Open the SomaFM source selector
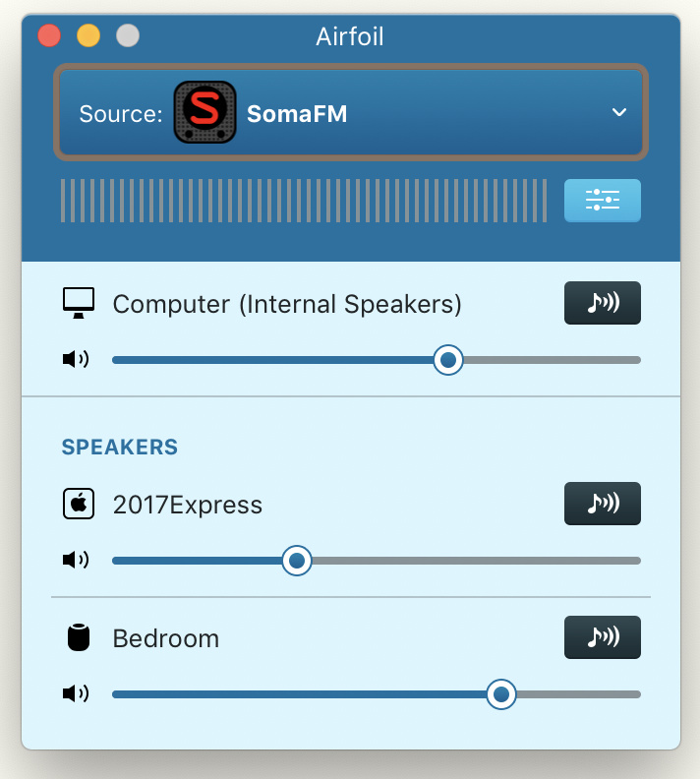 tap(351, 112)
